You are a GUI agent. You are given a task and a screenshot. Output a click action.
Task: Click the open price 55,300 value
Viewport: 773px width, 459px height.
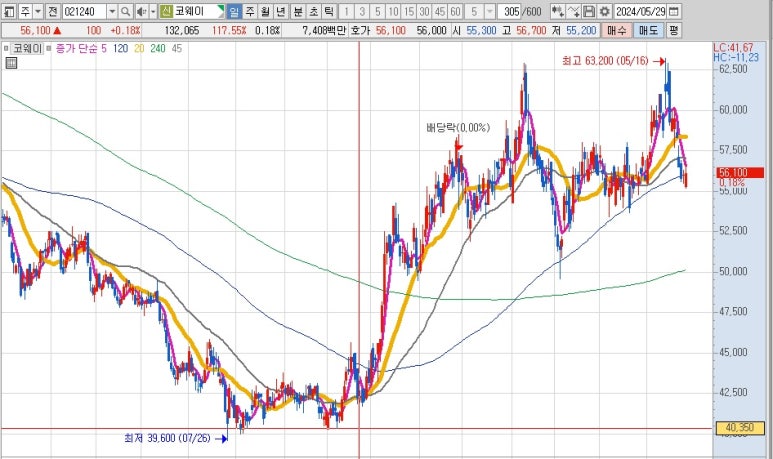coord(481,31)
